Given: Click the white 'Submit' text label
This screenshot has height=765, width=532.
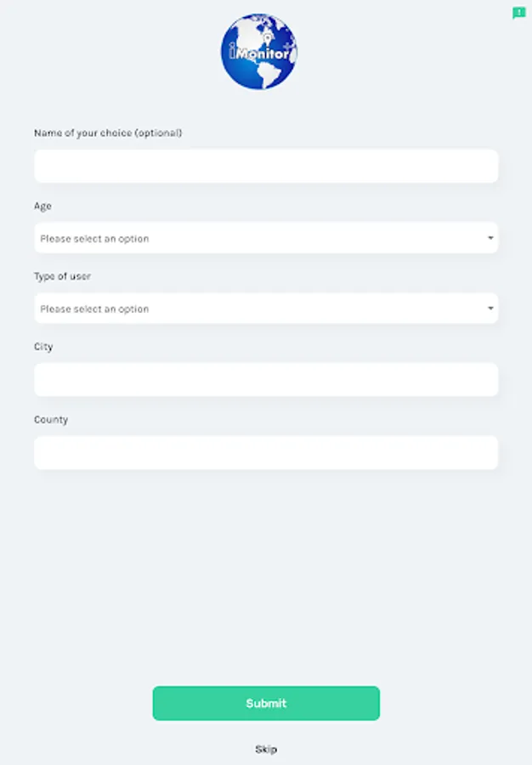Looking at the screenshot, I should [266, 704].
